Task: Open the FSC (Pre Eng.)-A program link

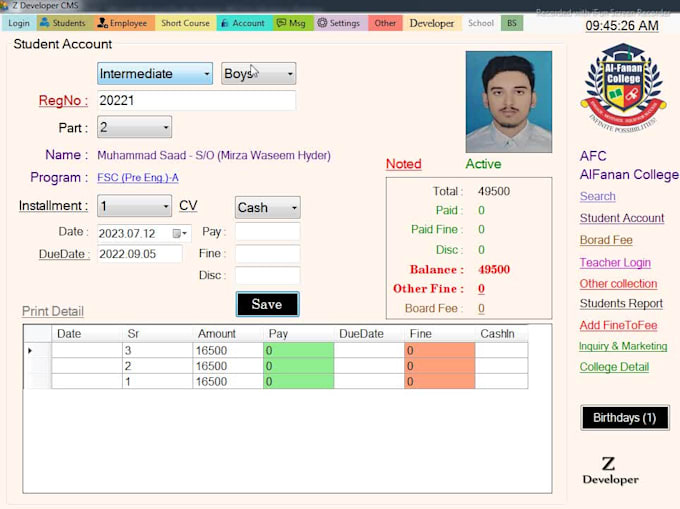Action: pyautogui.click(x=138, y=178)
